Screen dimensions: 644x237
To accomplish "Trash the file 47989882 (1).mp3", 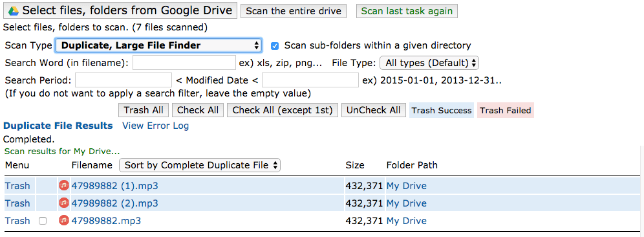I will tap(17, 186).
